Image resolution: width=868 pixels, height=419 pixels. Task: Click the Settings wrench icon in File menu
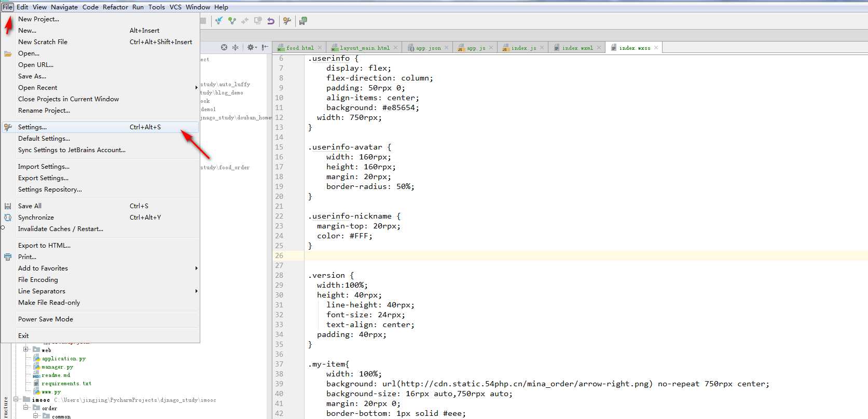point(8,127)
